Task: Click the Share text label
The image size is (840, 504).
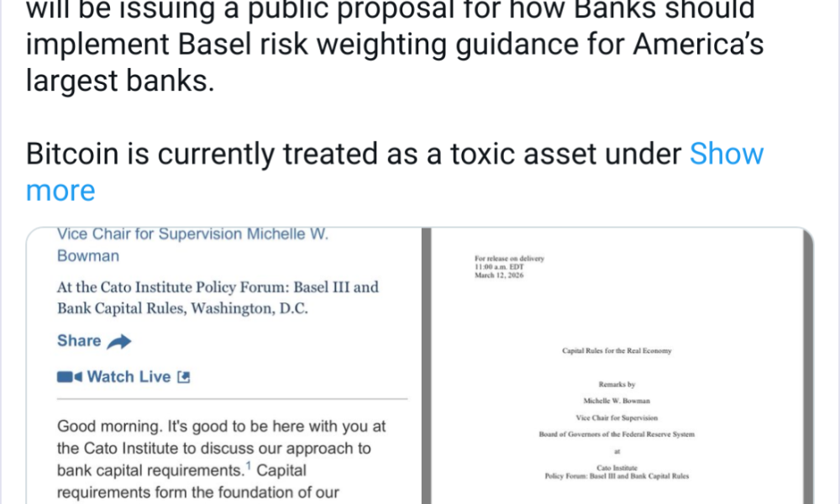Action: tap(77, 340)
